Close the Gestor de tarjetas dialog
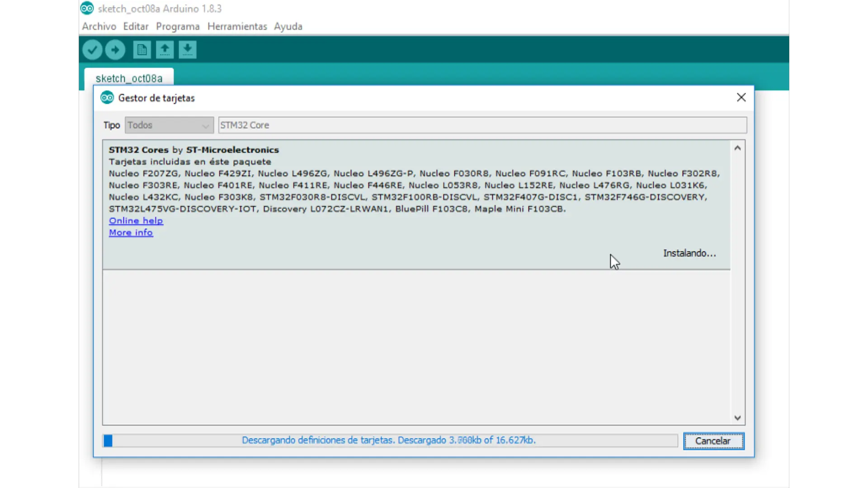The image size is (868, 488). tap(741, 98)
